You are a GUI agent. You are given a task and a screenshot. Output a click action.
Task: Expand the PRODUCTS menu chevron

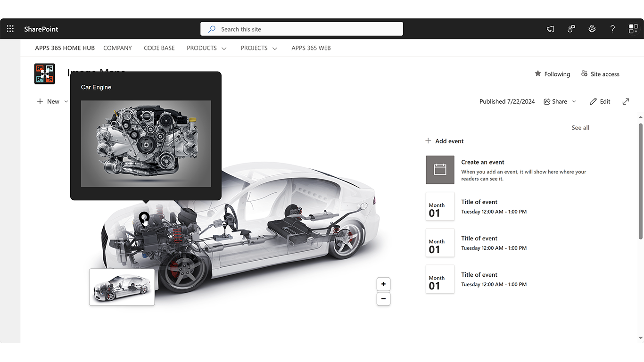click(x=224, y=49)
